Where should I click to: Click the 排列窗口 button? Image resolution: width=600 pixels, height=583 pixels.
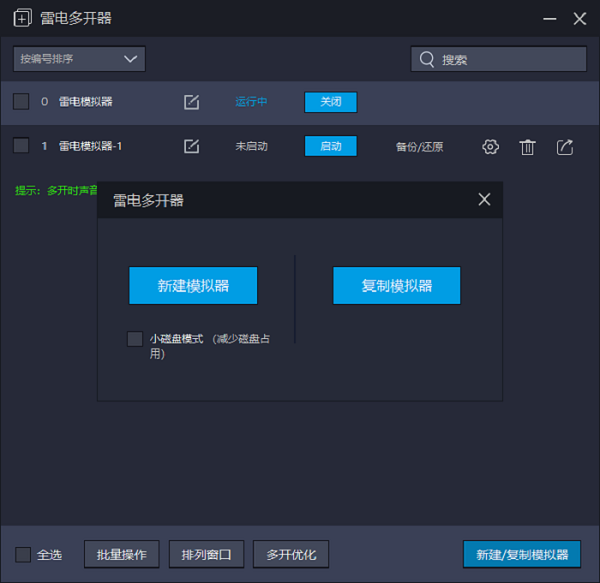click(x=206, y=554)
